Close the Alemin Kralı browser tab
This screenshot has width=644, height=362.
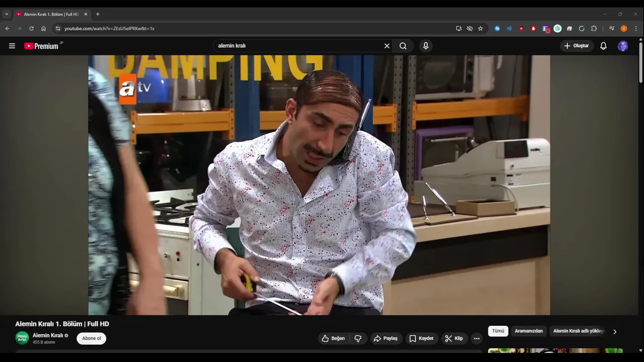pyautogui.click(x=86, y=14)
